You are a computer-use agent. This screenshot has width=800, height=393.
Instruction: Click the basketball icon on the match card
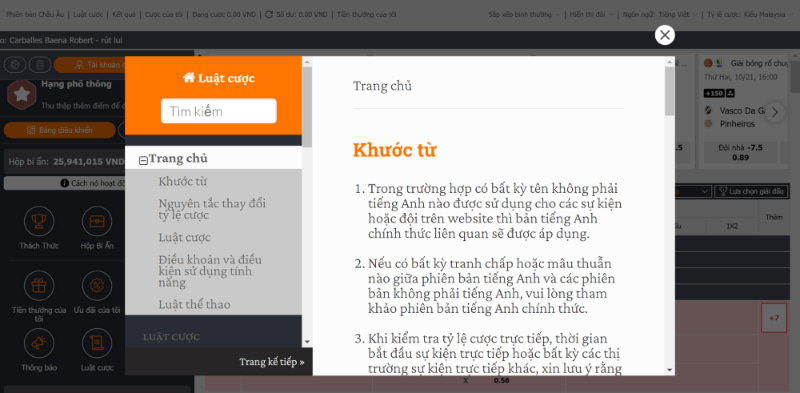708,64
